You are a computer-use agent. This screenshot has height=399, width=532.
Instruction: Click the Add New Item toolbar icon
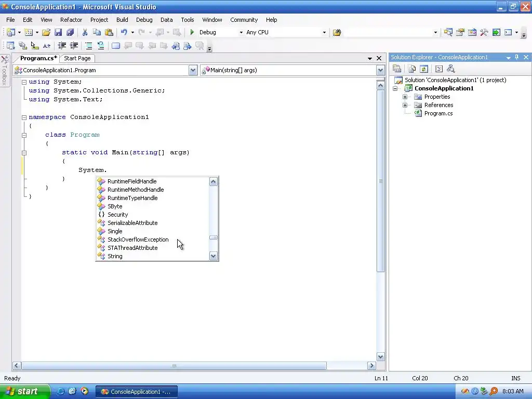tap(29, 32)
